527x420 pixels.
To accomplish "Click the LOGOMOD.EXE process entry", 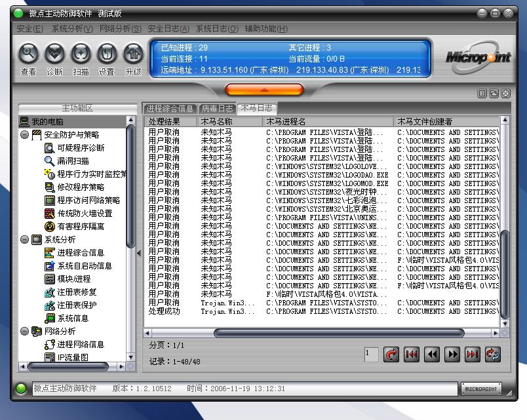I will coord(327,183).
